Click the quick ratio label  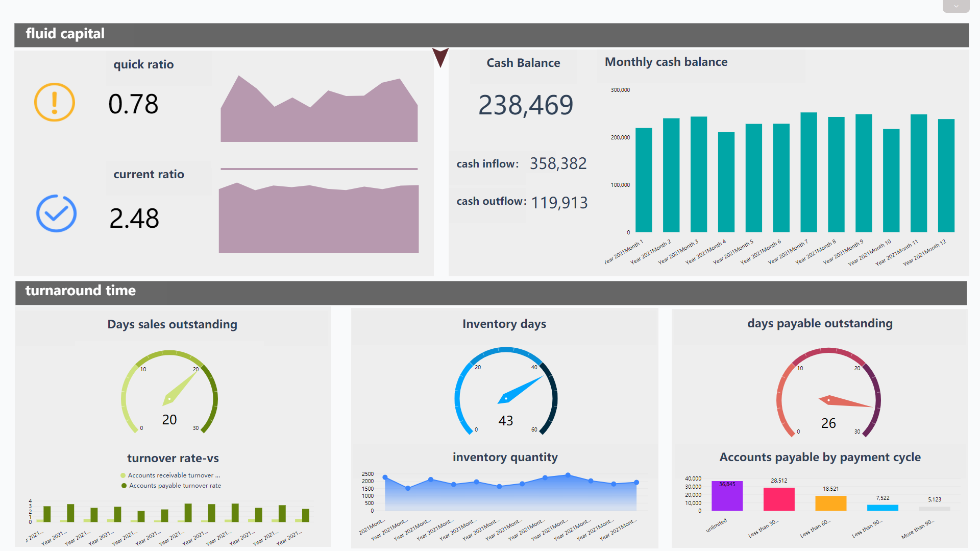[x=143, y=65]
